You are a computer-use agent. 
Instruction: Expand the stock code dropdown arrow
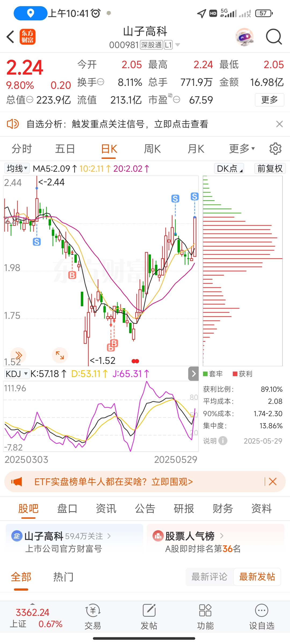pyautogui.click(x=177, y=45)
